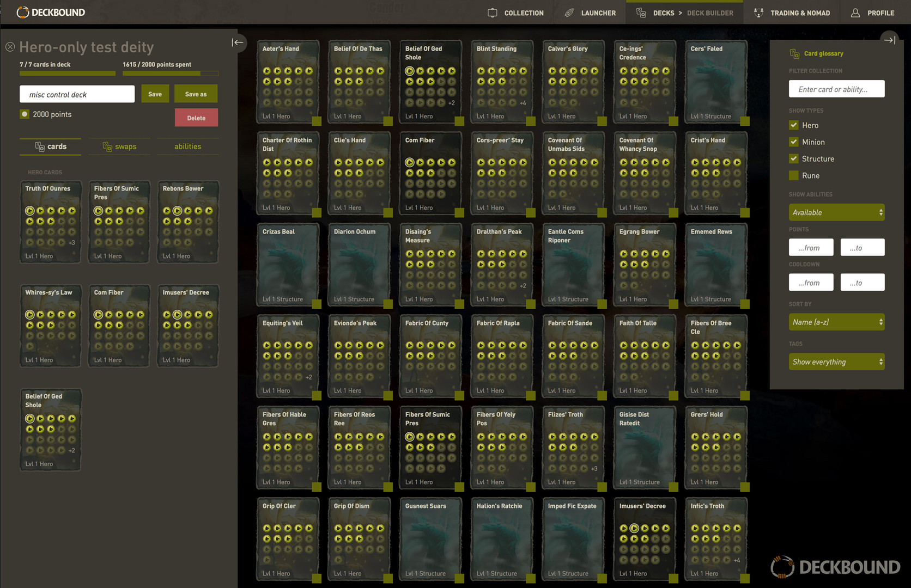Click the Collection icon in navigation
Image resolution: width=911 pixels, height=588 pixels.
click(493, 13)
